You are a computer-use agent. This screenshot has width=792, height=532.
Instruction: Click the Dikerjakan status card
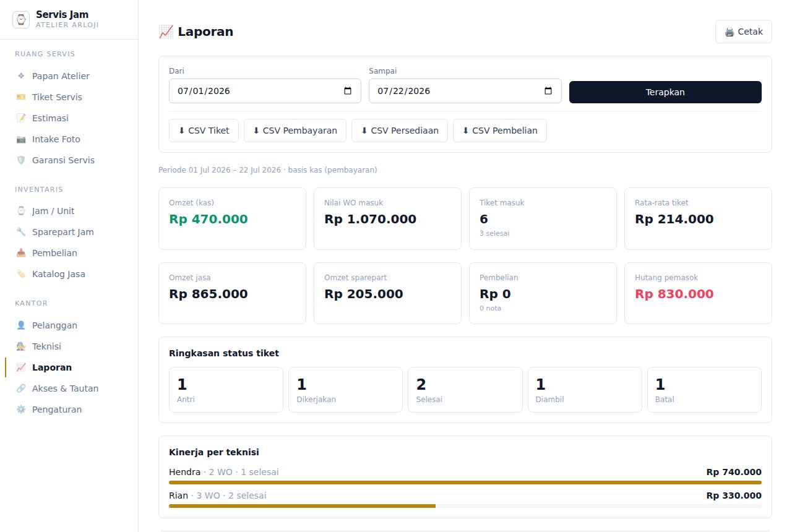tap(345, 390)
